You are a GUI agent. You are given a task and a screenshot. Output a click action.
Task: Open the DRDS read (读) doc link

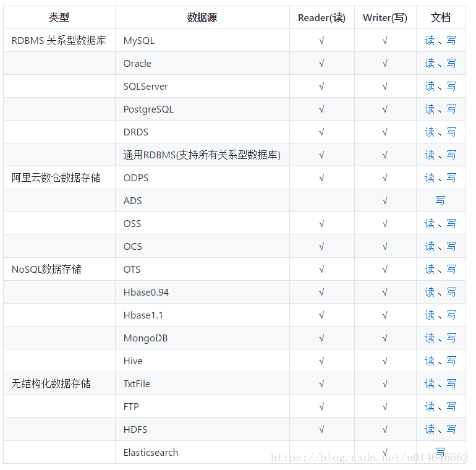pyautogui.click(x=429, y=132)
